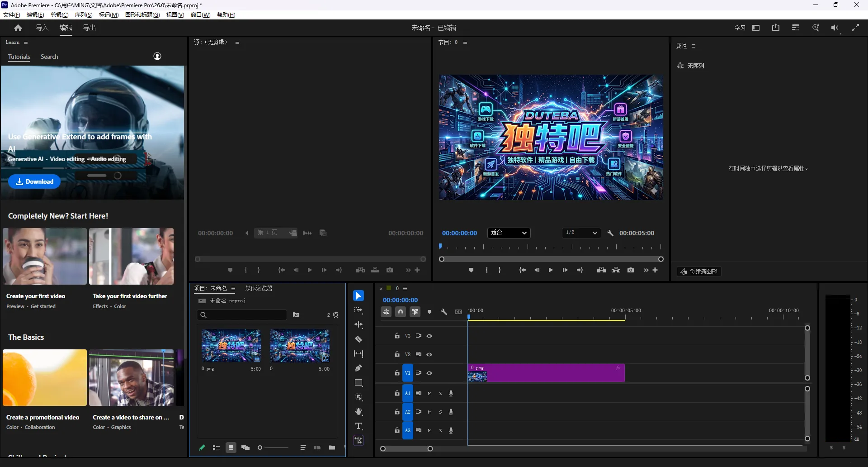The image size is (868, 467).
Task: Select the Track Select Forward tool
Action: click(x=359, y=310)
